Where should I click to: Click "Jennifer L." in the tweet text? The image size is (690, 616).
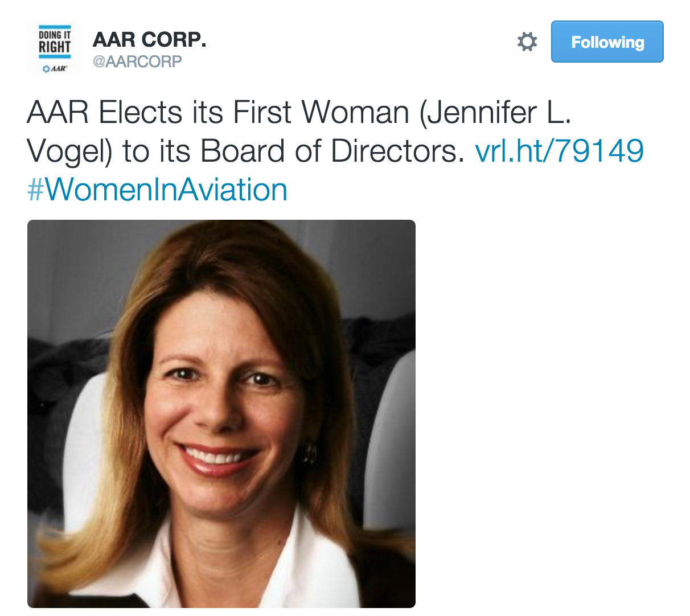coord(495,112)
